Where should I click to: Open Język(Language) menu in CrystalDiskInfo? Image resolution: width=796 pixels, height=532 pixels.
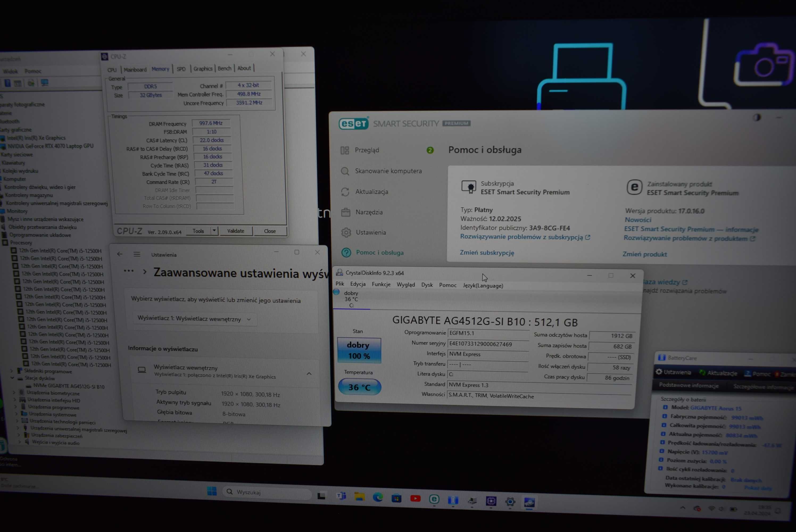pos(483,285)
